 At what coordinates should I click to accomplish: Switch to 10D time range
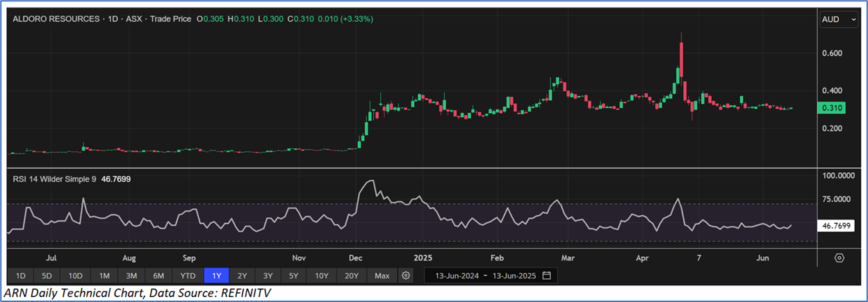(75, 276)
